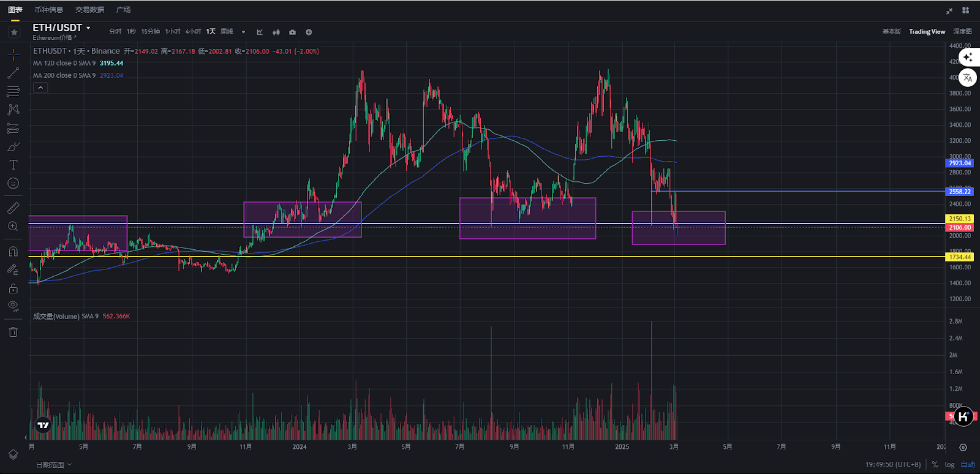Click the ETHUSDT · 1天 · Binance title
This screenshot has height=474, width=980.
coord(77,51)
